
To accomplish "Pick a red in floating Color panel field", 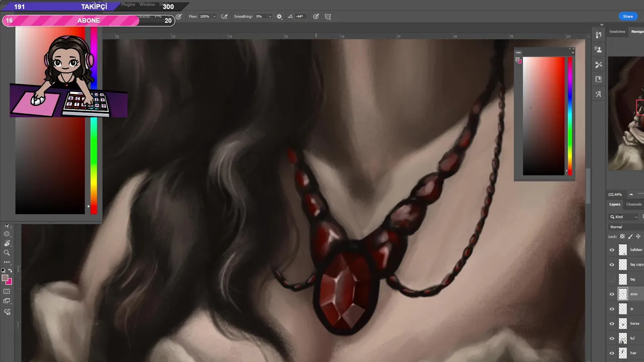I will point(543,116).
